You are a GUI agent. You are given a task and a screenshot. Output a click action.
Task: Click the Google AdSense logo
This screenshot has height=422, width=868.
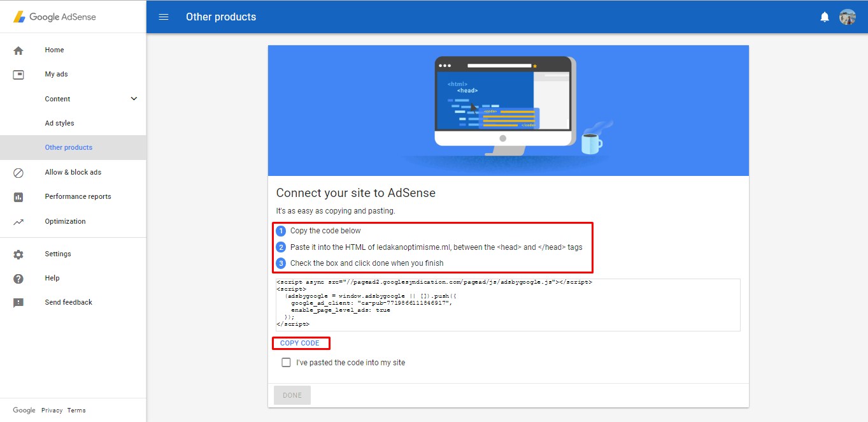pyautogui.click(x=55, y=17)
